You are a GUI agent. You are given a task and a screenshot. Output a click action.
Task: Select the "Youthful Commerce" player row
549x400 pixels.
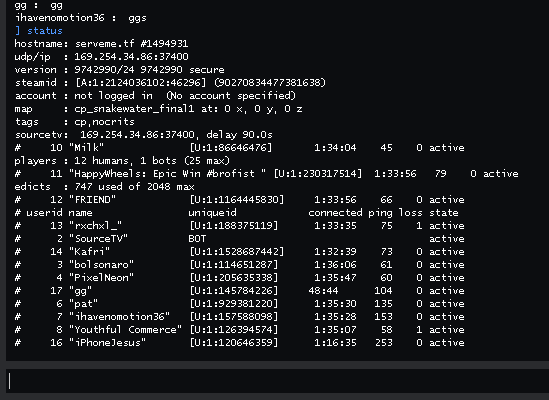click(239, 330)
